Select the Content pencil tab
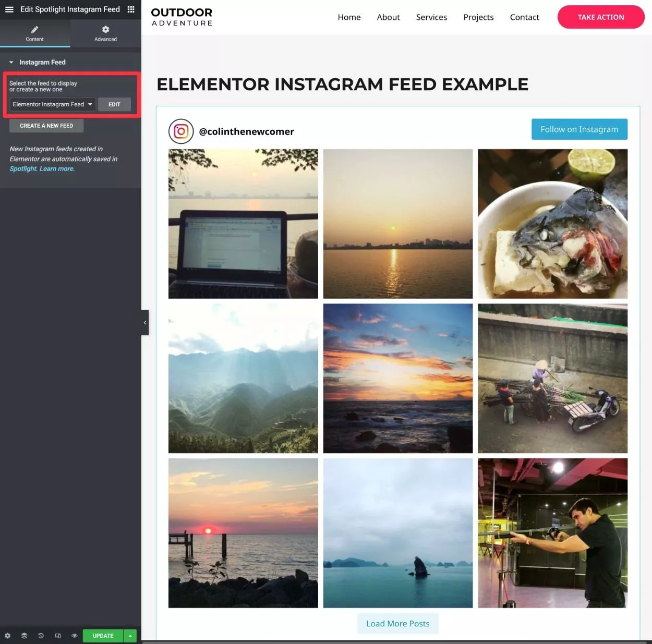Screen dimensions: 652x644 point(35,33)
